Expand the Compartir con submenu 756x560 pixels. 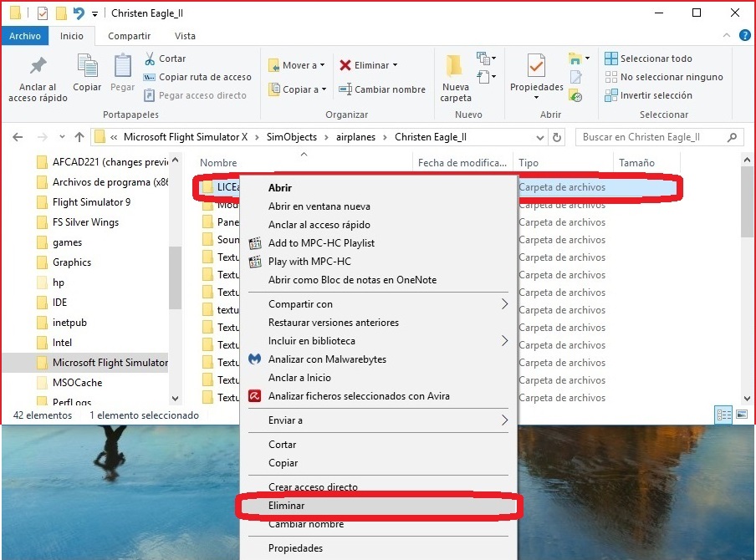pyautogui.click(x=379, y=304)
